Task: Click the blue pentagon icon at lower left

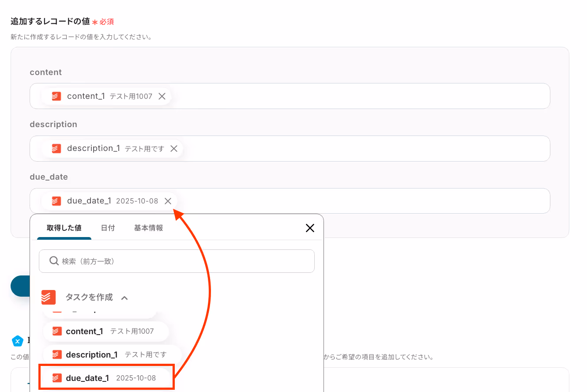Action: click(17, 341)
